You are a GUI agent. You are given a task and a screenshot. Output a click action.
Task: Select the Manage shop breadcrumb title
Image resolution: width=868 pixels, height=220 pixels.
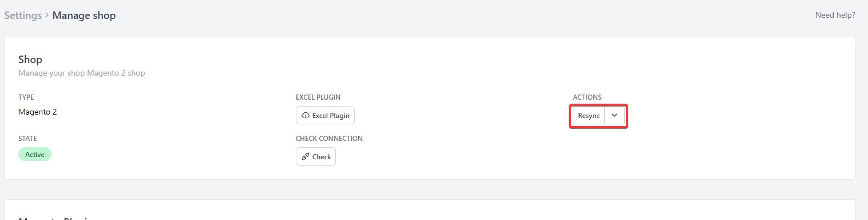click(84, 15)
